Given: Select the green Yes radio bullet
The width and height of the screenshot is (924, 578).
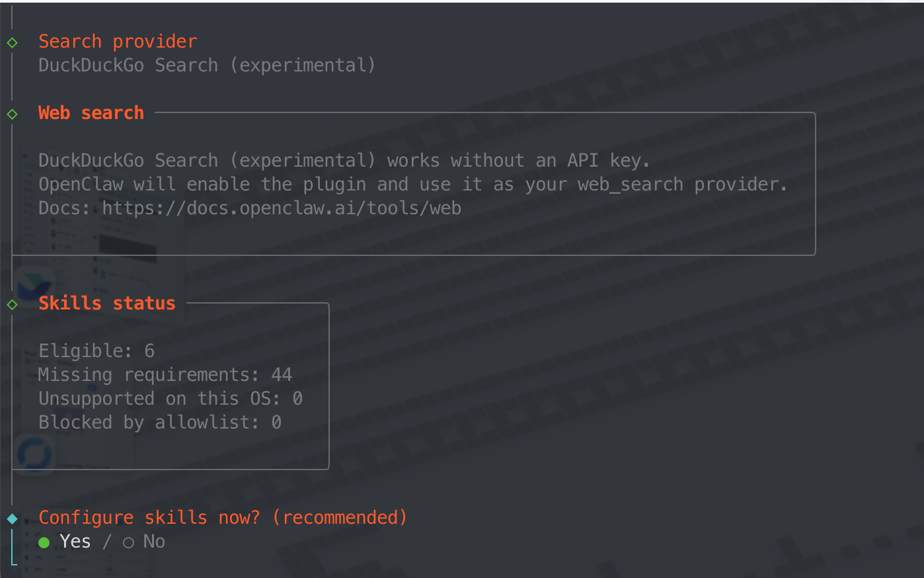Looking at the screenshot, I should click(x=44, y=543).
